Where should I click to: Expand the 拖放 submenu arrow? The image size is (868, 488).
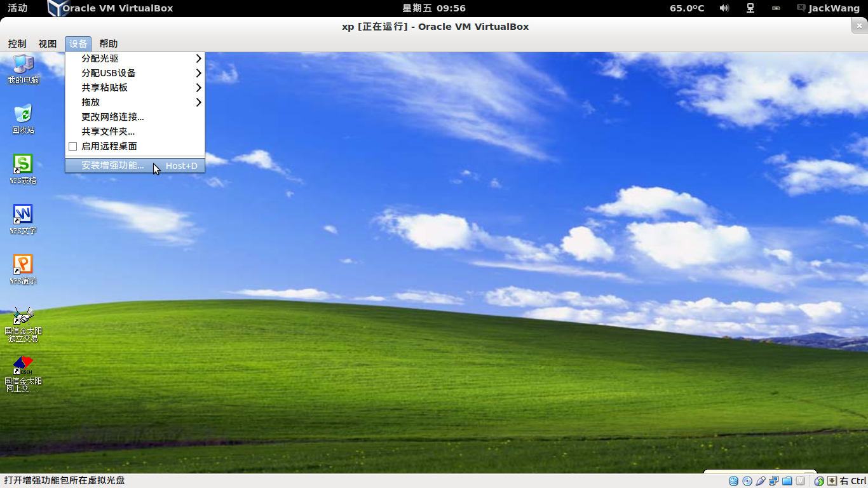coord(198,102)
